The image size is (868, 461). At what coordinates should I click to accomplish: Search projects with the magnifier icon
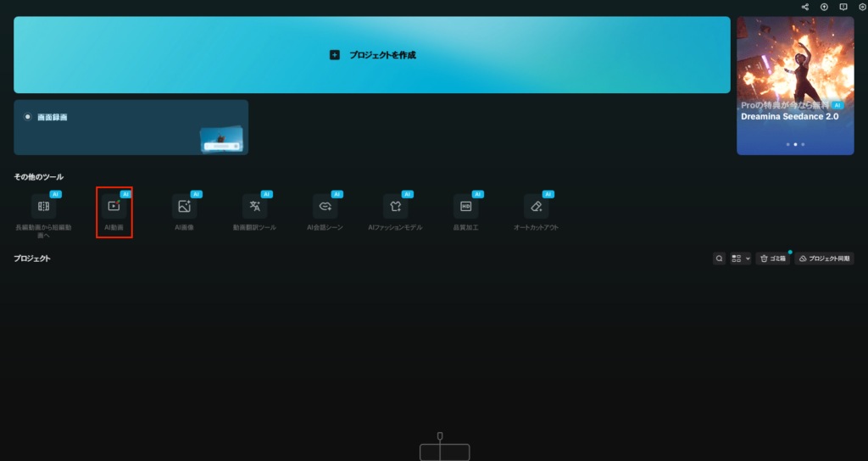(719, 258)
